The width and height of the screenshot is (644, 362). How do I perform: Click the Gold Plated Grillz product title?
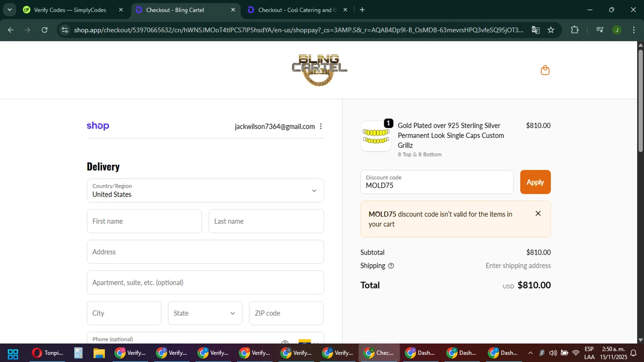click(x=451, y=135)
